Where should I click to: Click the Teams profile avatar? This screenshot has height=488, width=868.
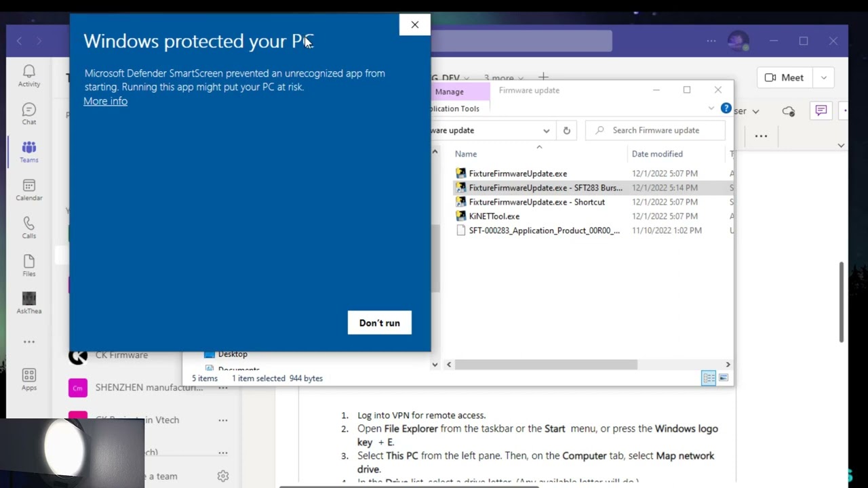[738, 41]
